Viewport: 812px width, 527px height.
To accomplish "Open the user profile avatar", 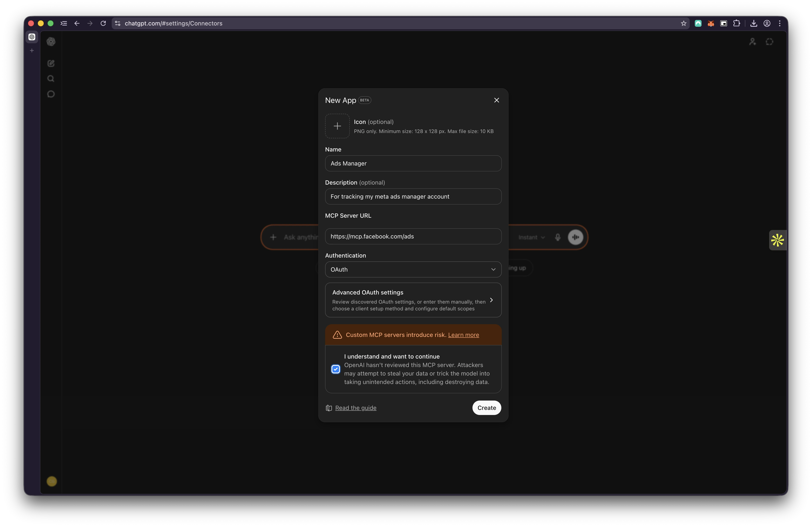I will [x=52, y=481].
